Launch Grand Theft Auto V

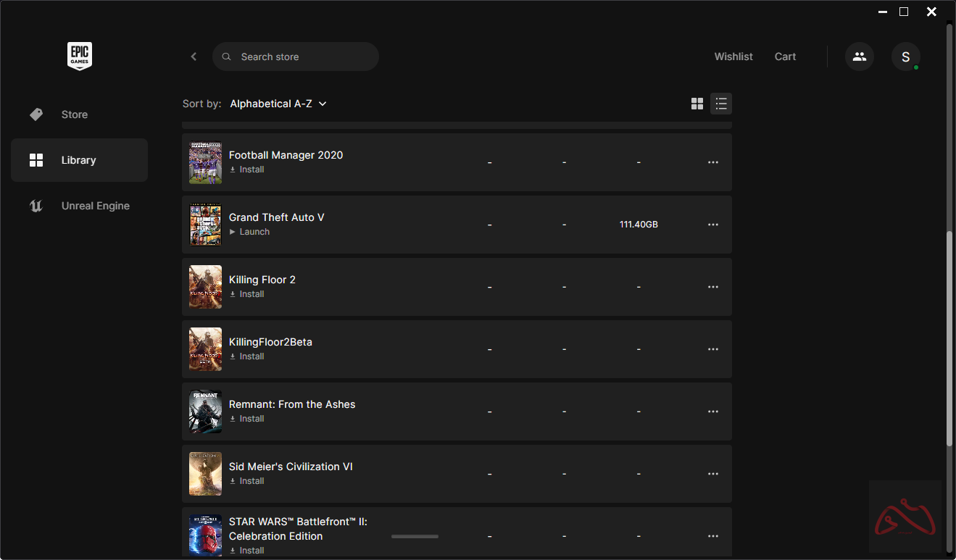click(254, 232)
